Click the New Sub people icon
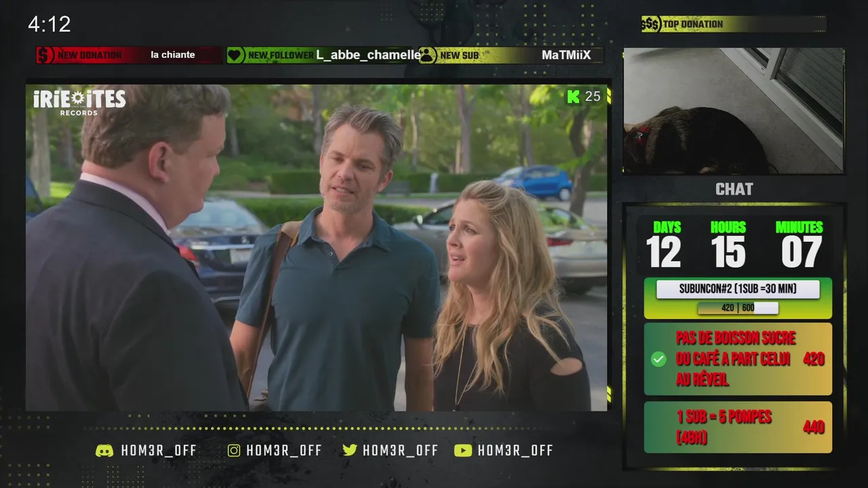 [427, 55]
